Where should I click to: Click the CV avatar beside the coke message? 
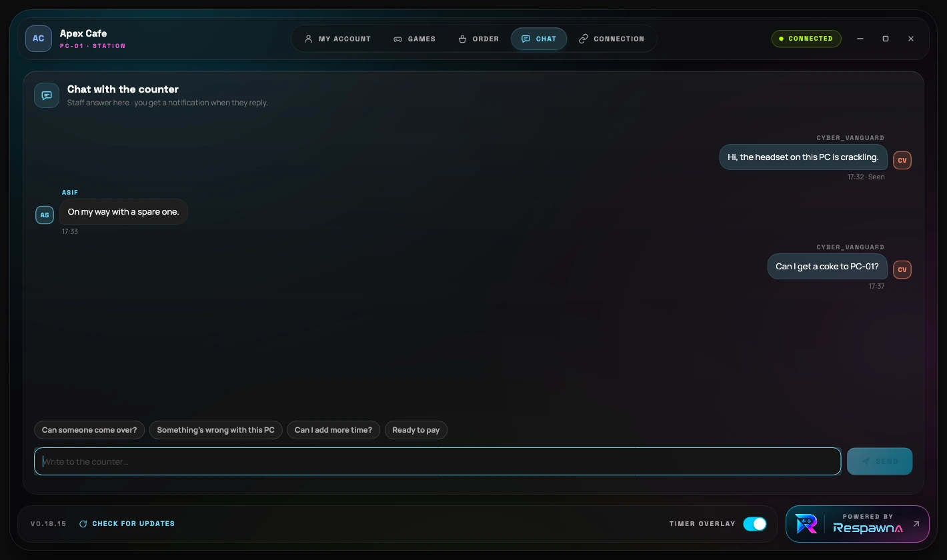tap(902, 269)
